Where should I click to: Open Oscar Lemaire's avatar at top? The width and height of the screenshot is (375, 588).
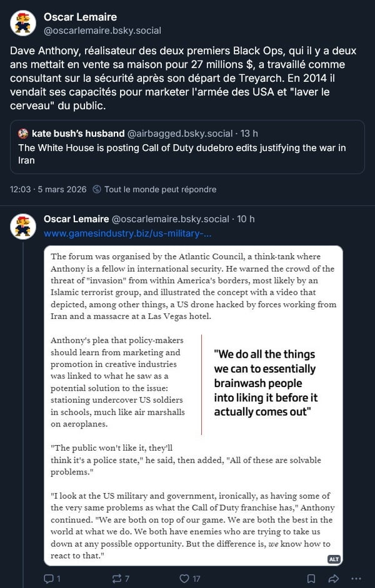(23, 23)
